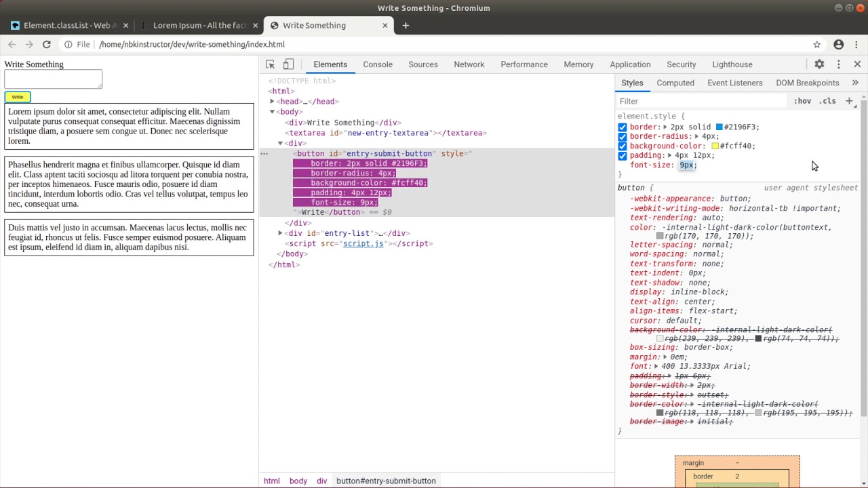Bookmark this page with star icon
This screenshot has height=488, width=868.
coord(817,44)
